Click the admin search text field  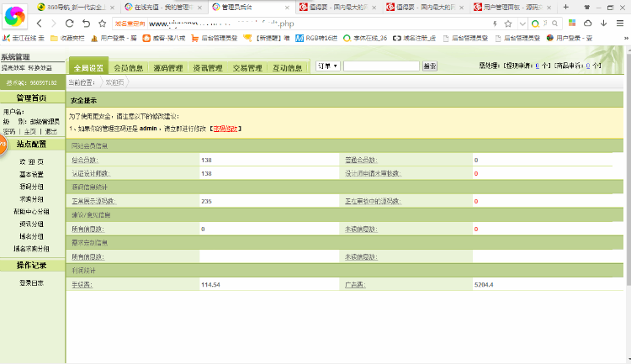tap(381, 66)
